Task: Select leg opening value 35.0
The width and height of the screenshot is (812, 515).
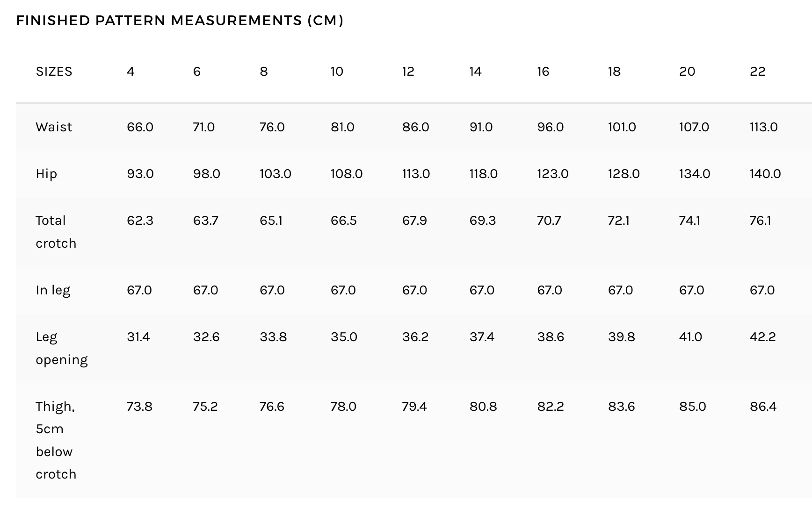Action: point(344,337)
